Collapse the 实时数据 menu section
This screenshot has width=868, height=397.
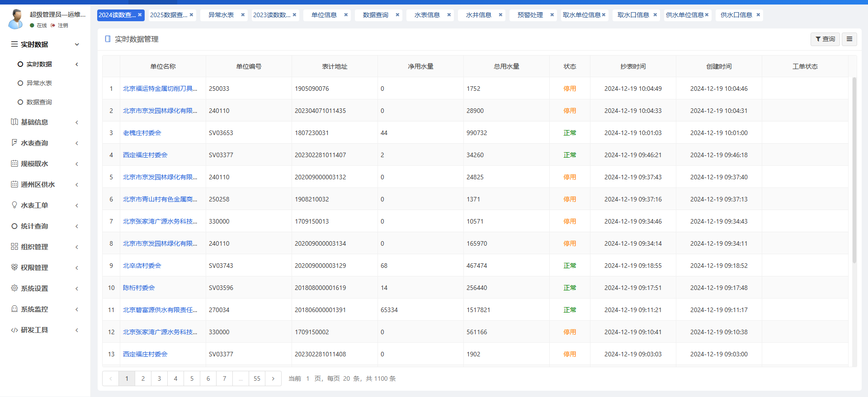(77, 44)
